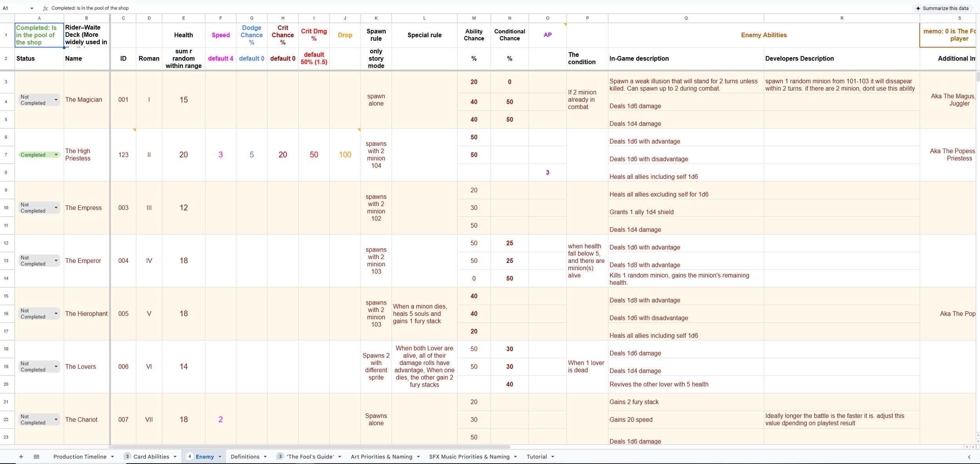Click the add new sheet plus icon
The height and width of the screenshot is (464, 980).
21,457
